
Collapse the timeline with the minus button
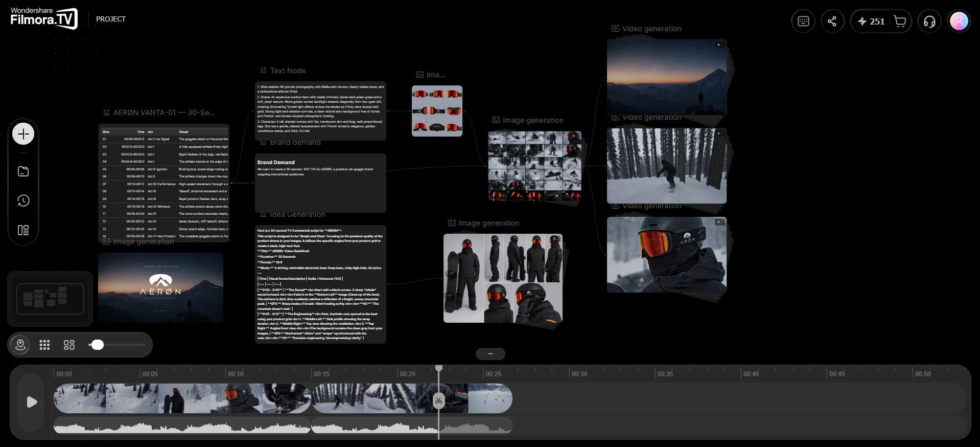pos(491,354)
